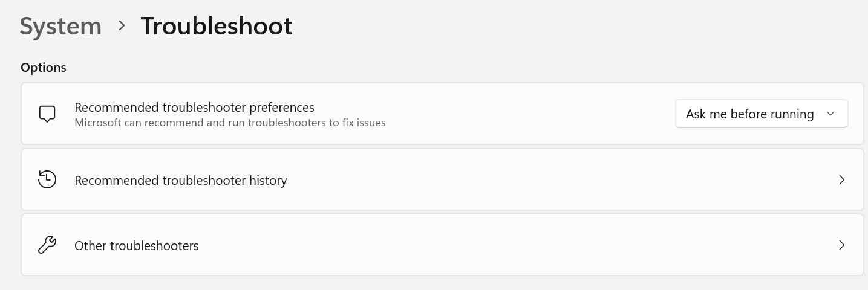Open the 'Ask me before running' dropdown
The height and width of the screenshot is (290, 868).
[x=750, y=114]
